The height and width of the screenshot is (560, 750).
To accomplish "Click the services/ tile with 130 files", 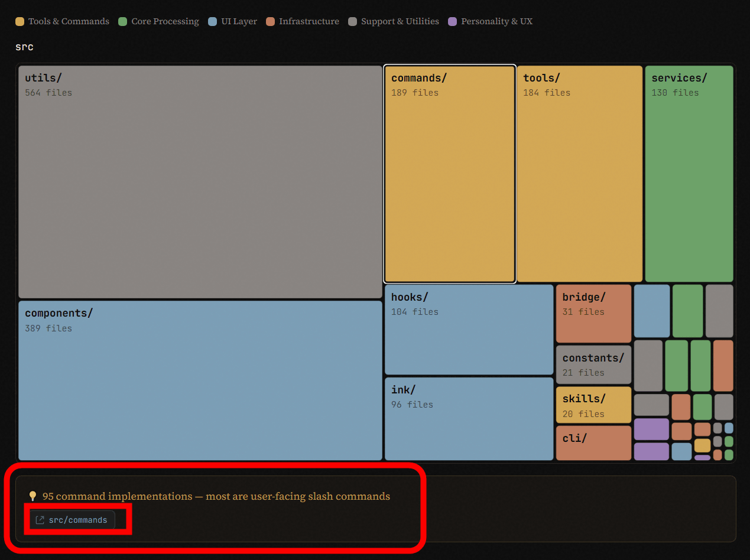I will 689,174.
